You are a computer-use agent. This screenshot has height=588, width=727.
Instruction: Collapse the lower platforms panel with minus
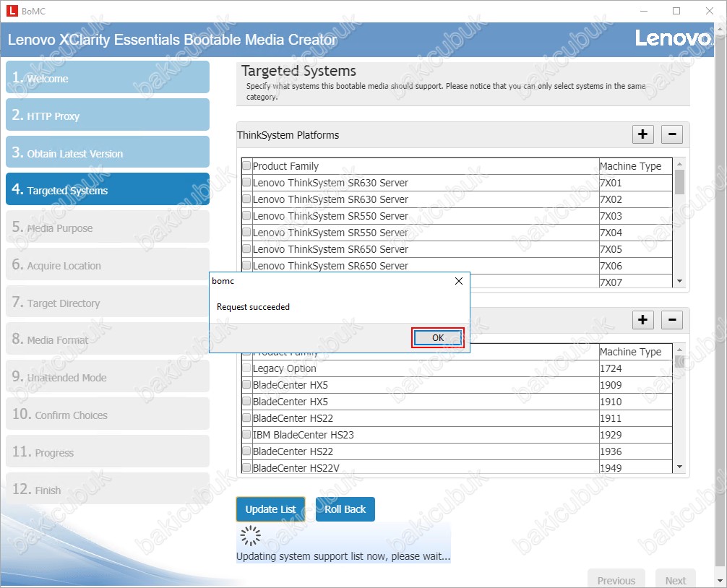tap(671, 320)
